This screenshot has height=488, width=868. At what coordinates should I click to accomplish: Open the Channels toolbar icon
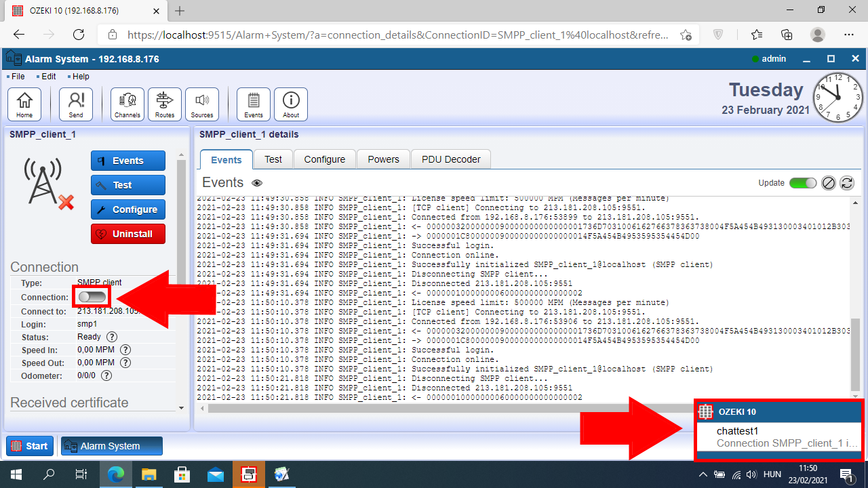(127, 104)
